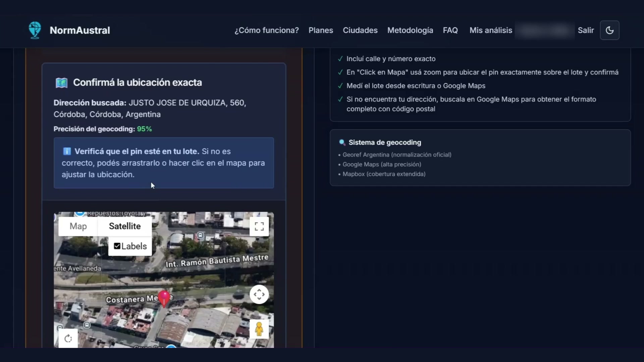Navigate to Metodología
Image resolution: width=644 pixels, height=362 pixels.
[410, 30]
